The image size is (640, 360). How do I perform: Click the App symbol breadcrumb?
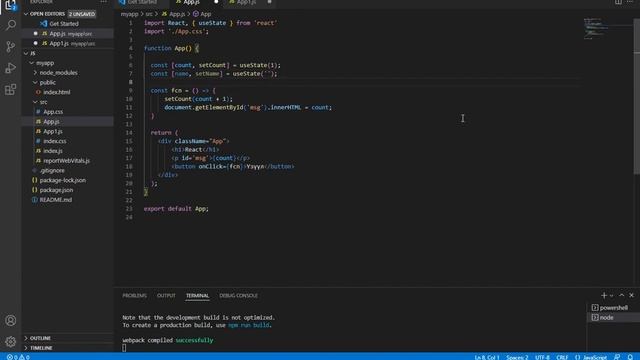[202, 14]
